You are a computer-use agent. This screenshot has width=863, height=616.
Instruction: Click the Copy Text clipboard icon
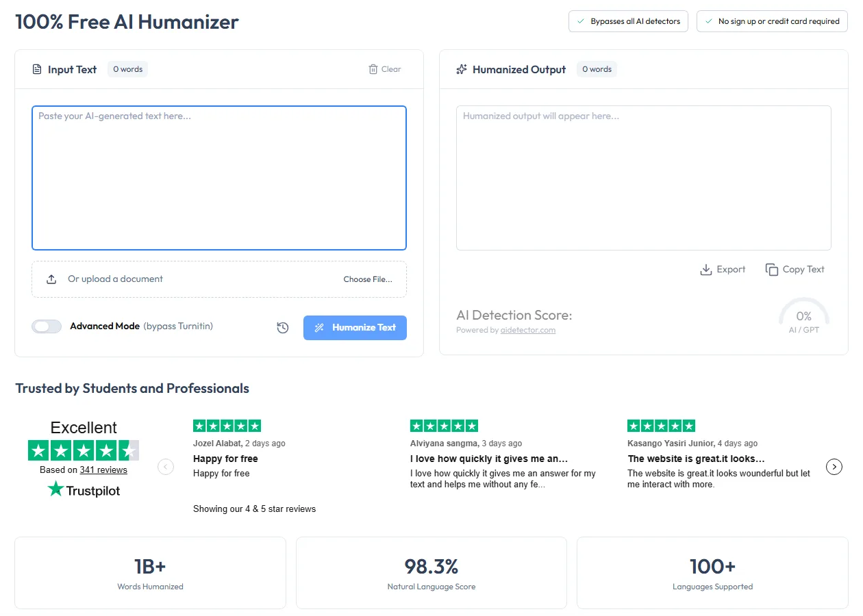[772, 270]
